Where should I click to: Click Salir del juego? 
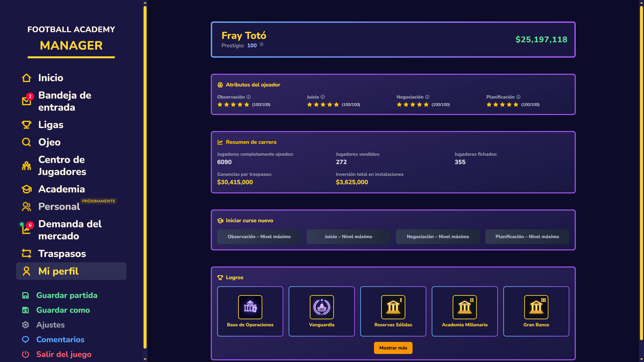64,354
